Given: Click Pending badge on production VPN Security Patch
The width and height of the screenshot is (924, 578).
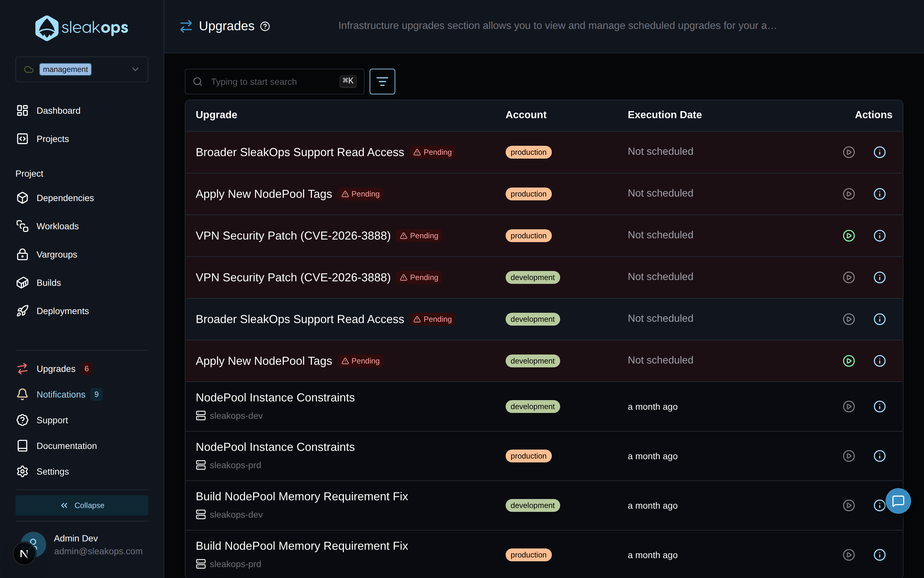Looking at the screenshot, I should (419, 235).
